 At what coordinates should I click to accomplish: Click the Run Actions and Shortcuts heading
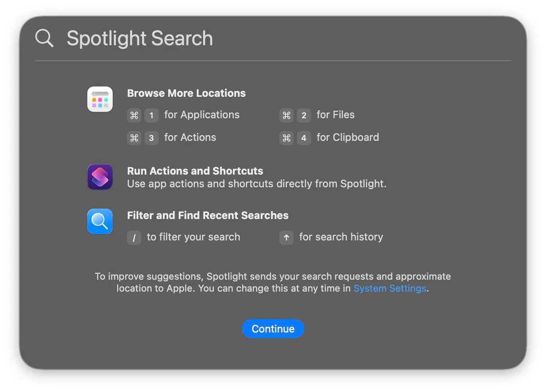[x=195, y=171]
